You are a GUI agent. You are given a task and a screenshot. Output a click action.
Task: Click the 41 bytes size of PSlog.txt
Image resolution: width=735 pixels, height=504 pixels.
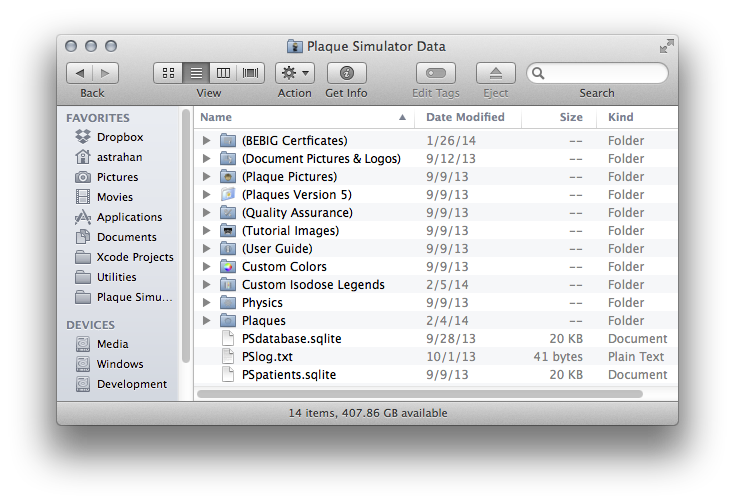tap(558, 357)
